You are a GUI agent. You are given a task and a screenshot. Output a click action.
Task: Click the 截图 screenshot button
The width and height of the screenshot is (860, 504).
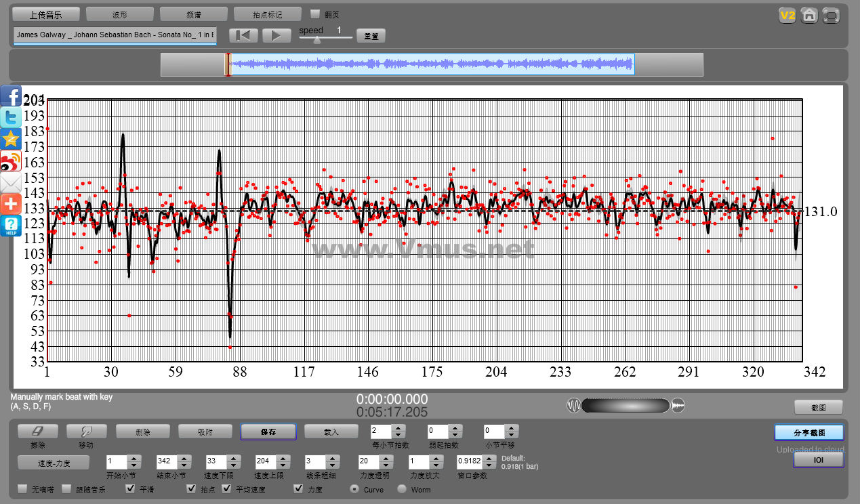[819, 407]
